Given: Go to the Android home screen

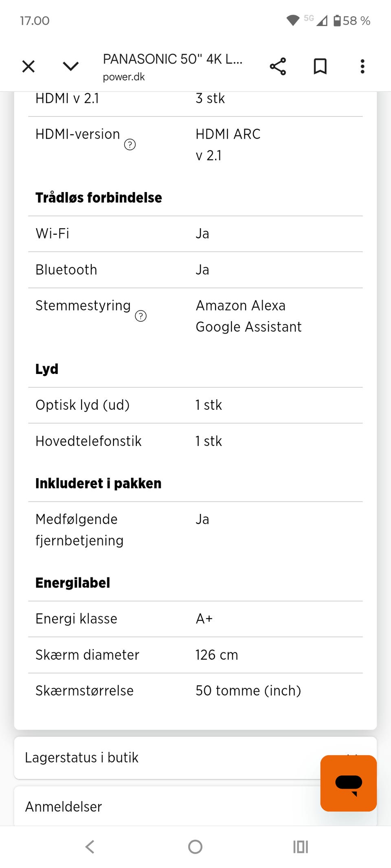Looking at the screenshot, I should (x=195, y=847).
